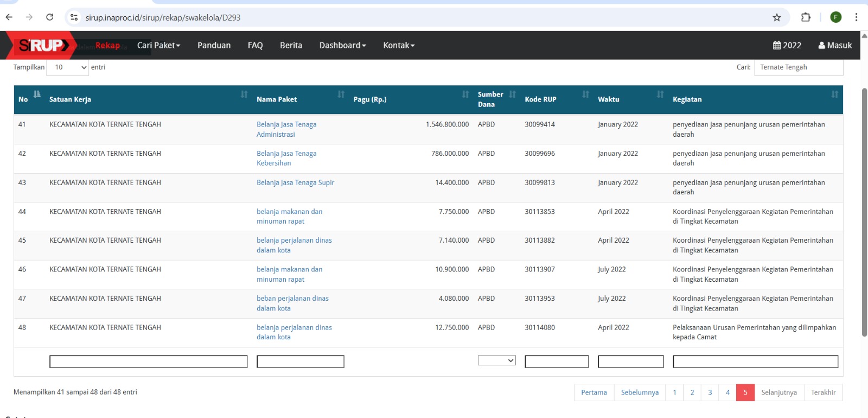Open the Belanja Jasa Tenaga Supir link

(x=295, y=183)
